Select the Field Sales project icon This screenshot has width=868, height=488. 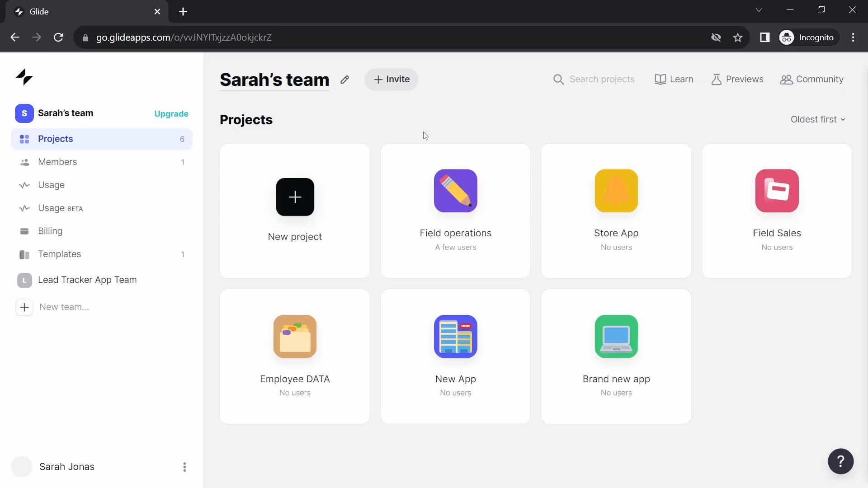coord(777,191)
